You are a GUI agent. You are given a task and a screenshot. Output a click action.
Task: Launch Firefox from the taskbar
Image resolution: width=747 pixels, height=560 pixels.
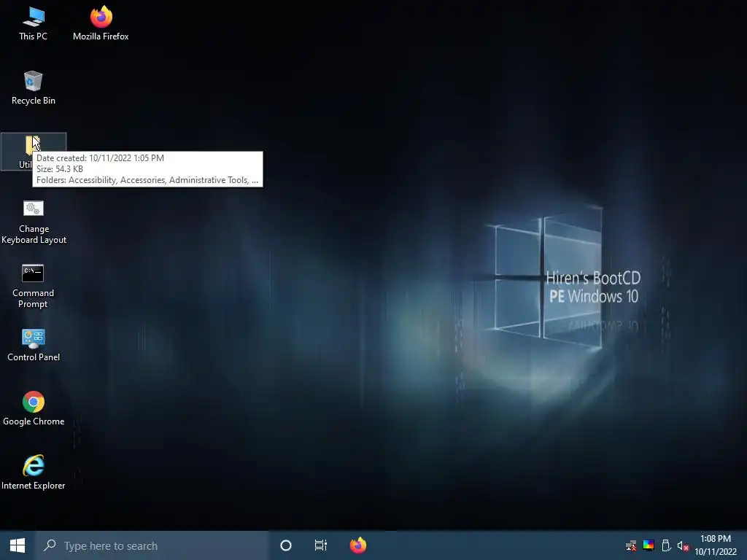357,545
